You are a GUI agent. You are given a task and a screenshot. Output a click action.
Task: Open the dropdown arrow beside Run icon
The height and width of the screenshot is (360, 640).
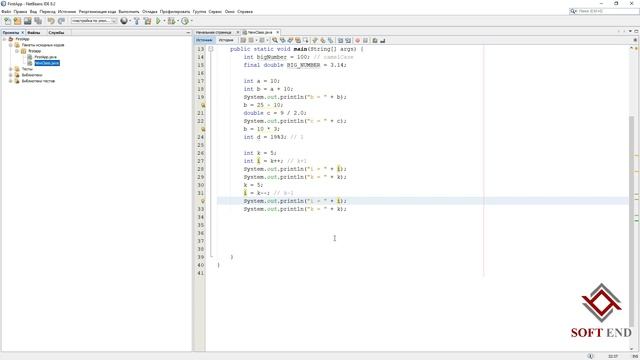164,21
